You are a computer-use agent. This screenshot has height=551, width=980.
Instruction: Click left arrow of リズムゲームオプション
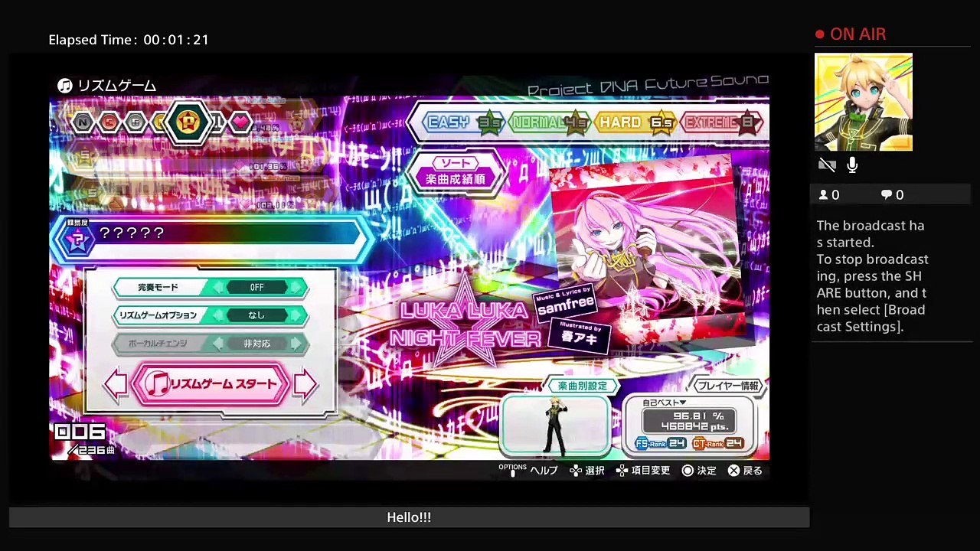coord(218,315)
